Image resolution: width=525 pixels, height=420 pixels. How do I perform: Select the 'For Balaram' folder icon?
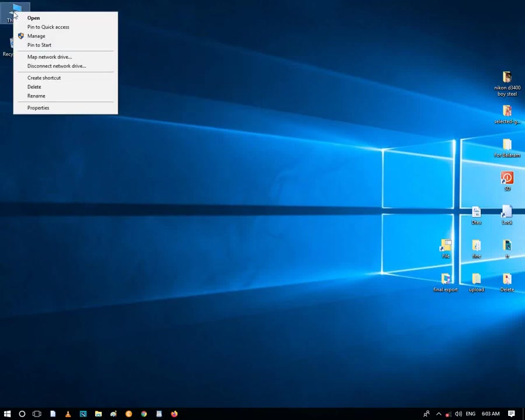click(508, 148)
